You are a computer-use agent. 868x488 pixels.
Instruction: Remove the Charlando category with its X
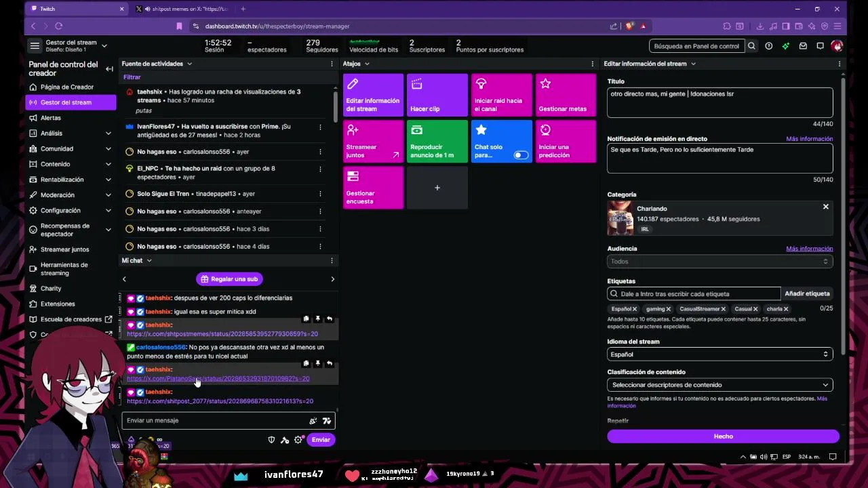(x=825, y=207)
